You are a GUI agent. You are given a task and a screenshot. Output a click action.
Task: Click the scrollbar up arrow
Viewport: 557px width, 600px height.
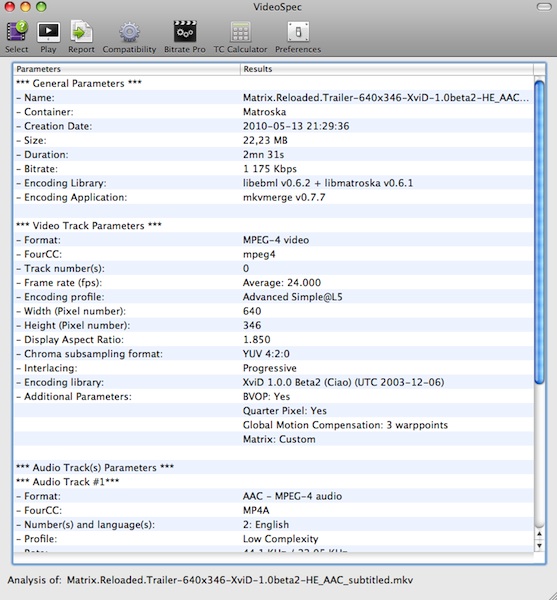point(539,534)
